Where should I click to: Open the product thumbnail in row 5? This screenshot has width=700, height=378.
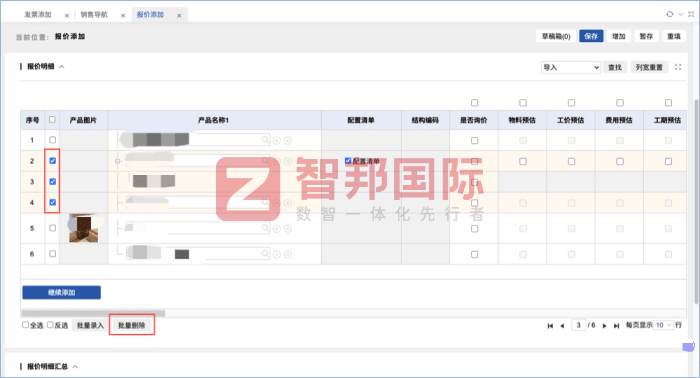(x=83, y=228)
